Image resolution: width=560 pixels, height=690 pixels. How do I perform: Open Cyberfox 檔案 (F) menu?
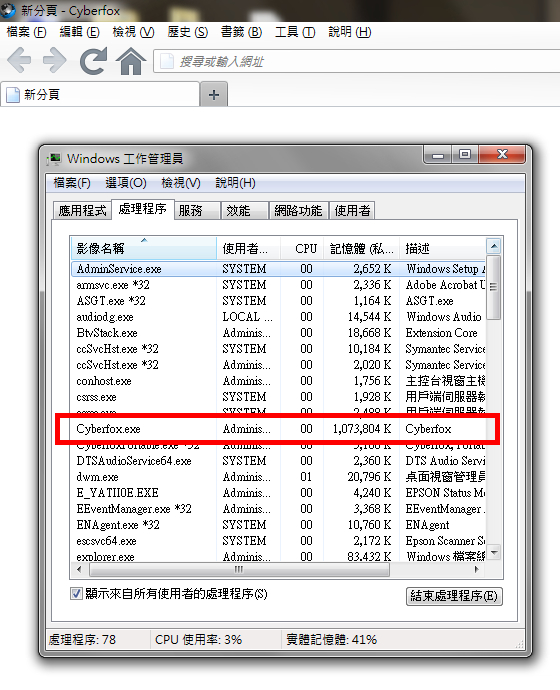click(x=26, y=32)
